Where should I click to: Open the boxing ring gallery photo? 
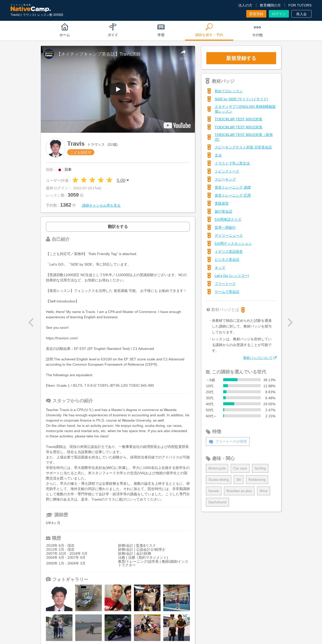(177, 598)
